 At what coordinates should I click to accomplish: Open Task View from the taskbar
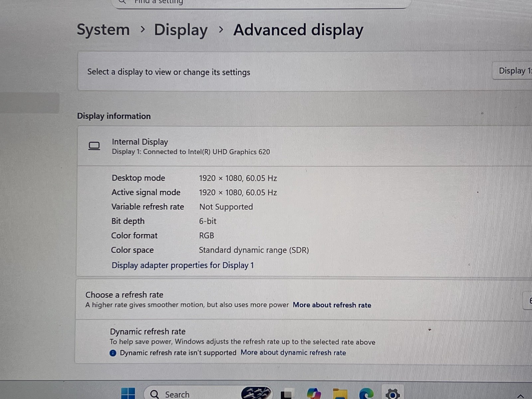(287, 394)
